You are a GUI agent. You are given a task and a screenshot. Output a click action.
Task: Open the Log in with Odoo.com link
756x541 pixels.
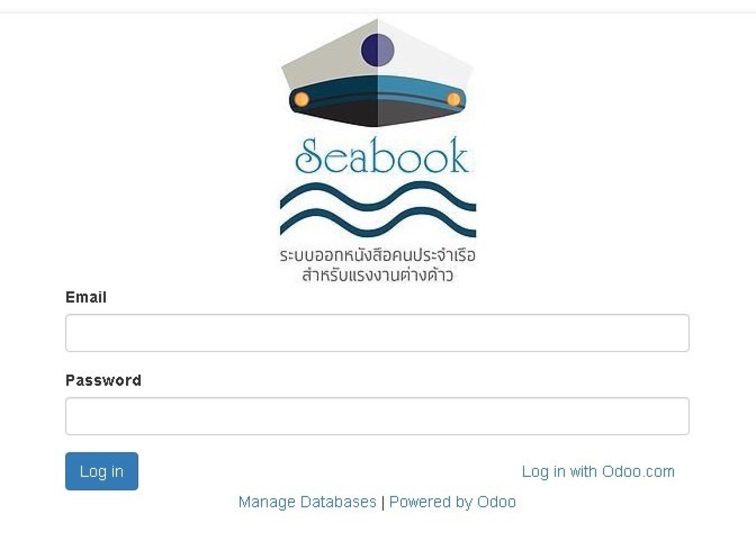click(598, 472)
